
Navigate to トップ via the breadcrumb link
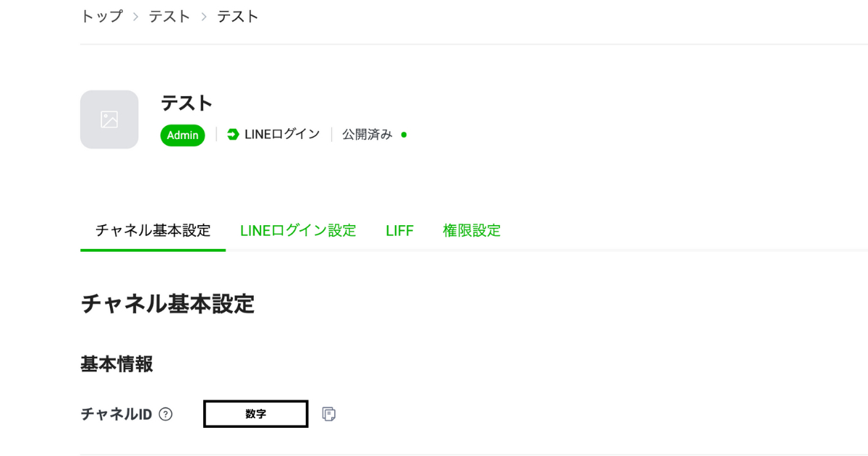101,15
